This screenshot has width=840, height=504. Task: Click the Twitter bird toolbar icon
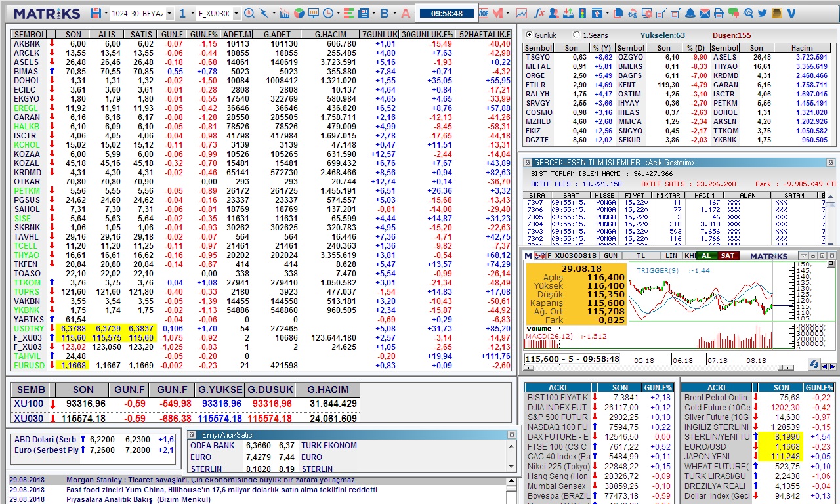click(x=763, y=13)
